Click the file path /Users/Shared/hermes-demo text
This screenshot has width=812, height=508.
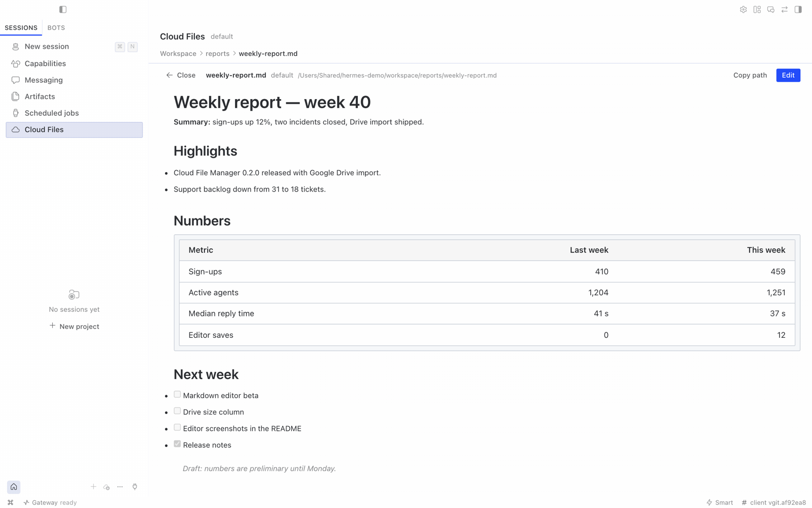[397, 75]
